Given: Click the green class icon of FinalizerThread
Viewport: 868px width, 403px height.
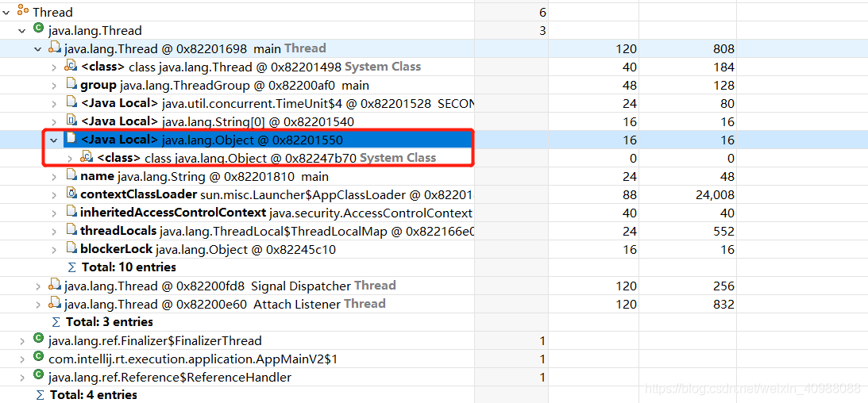Looking at the screenshot, I should [38, 339].
